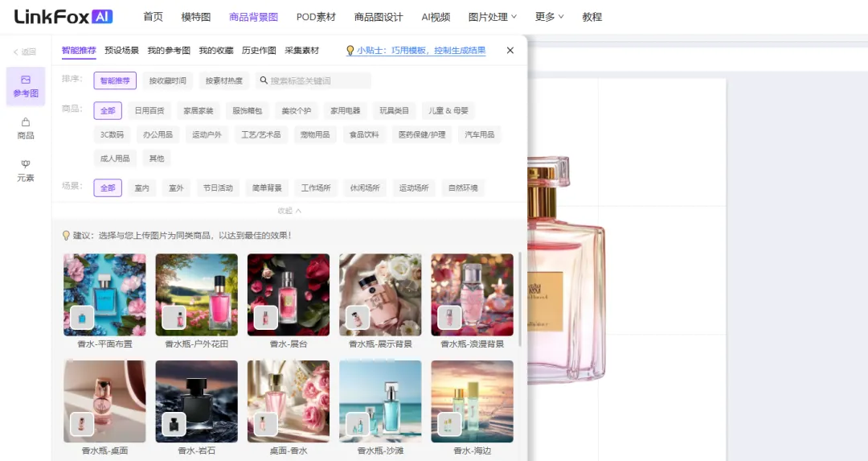The height and width of the screenshot is (461, 868).
Task: Filter scenes by 节日活动
Action: coord(218,187)
